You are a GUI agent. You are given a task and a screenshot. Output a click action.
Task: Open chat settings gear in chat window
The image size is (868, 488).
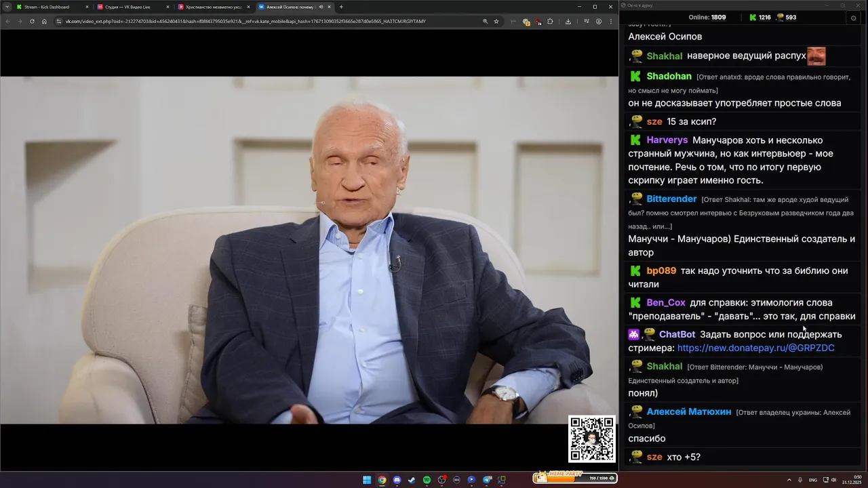click(853, 18)
